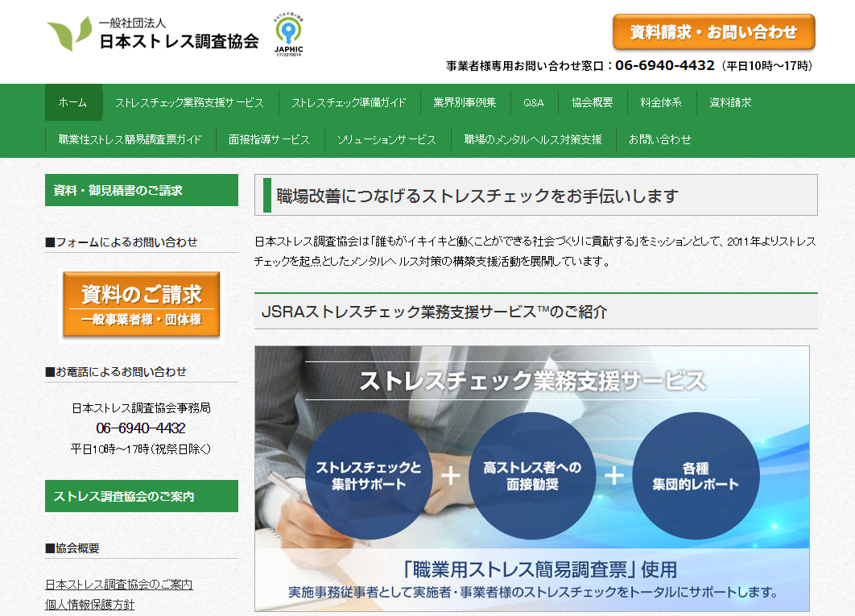
Task: Open the JAPHIC certification badge
Action: [288, 35]
